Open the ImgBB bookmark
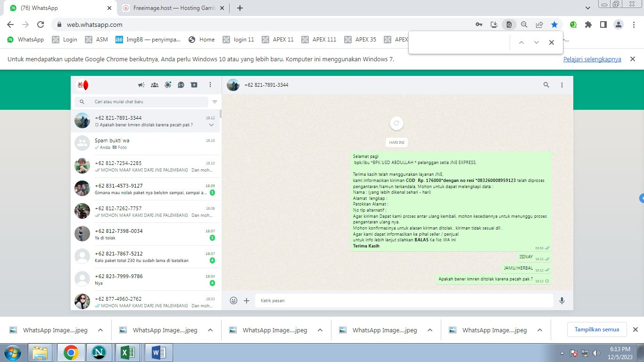The width and height of the screenshot is (644, 362). (148, 40)
